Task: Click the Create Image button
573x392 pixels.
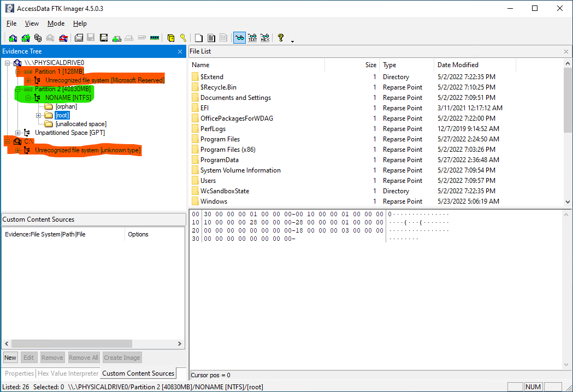Action: [x=122, y=358]
